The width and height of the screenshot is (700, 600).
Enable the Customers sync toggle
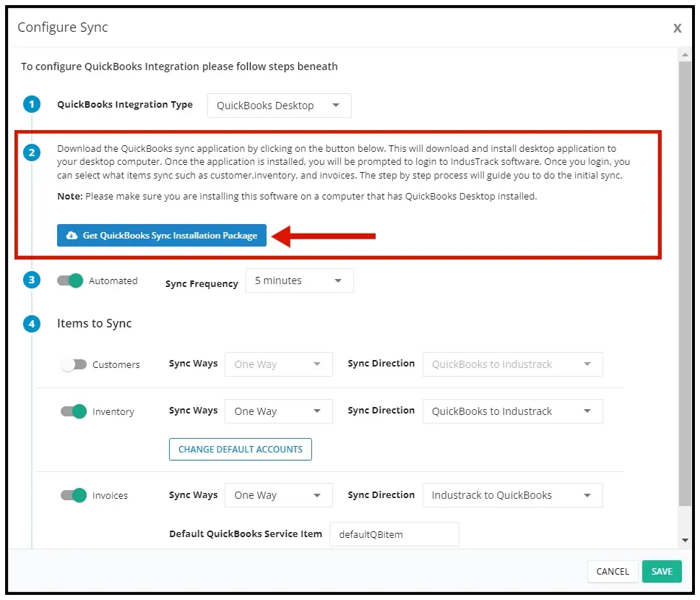coord(74,364)
